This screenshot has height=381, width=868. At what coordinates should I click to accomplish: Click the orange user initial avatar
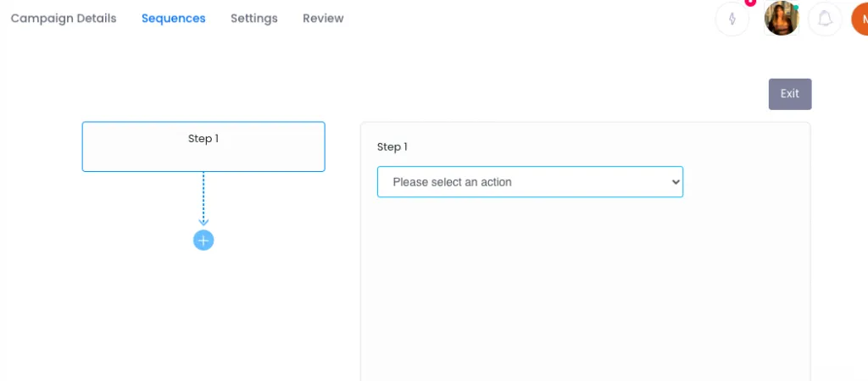point(860,19)
